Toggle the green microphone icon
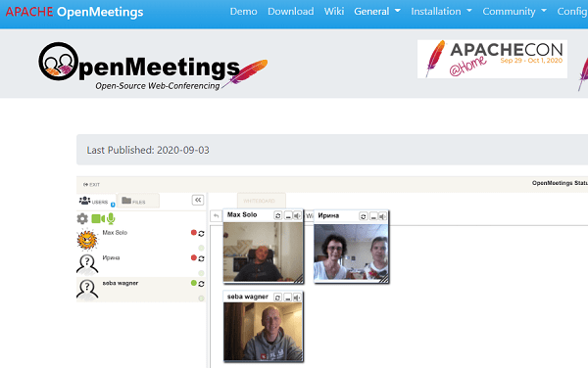 point(111,218)
